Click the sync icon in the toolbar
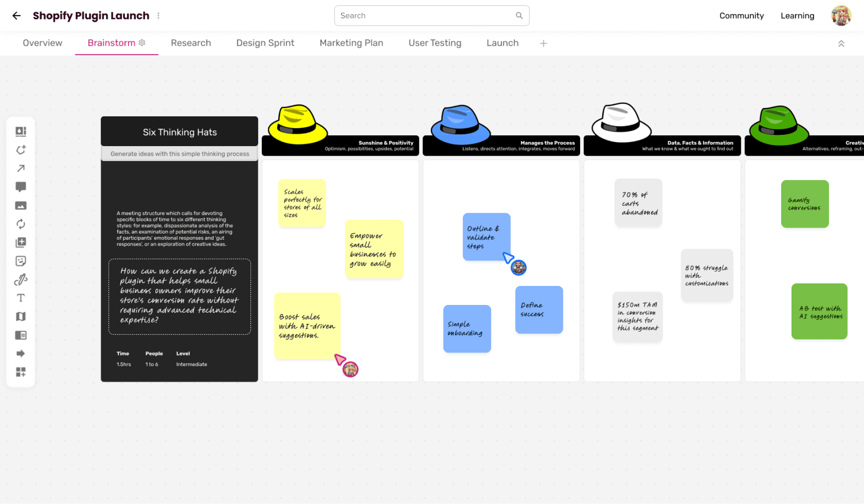 pos(21,224)
